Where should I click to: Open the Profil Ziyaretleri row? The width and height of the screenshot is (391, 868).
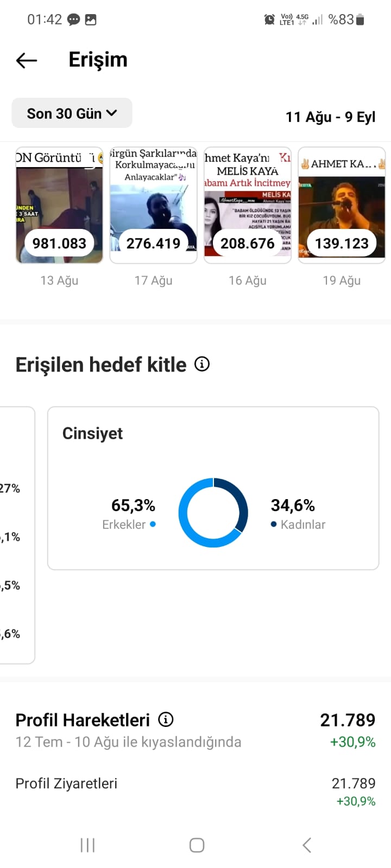pyautogui.click(x=195, y=792)
